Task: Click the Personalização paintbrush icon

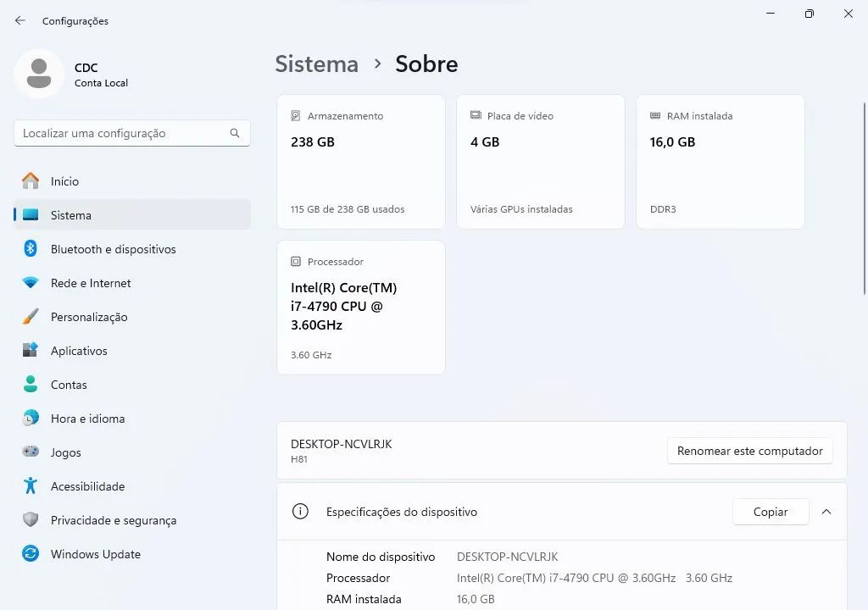Action: [x=31, y=317]
